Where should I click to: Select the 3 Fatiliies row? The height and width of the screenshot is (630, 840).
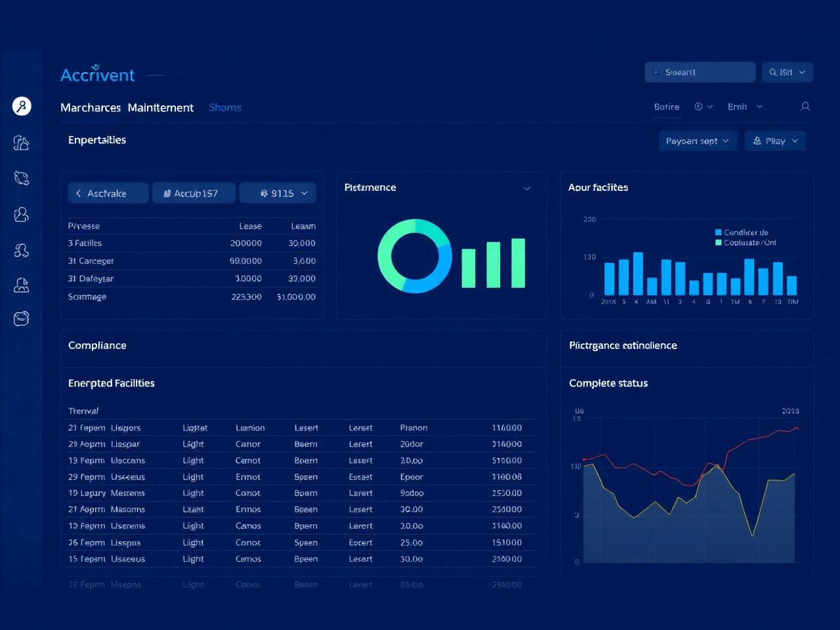[192, 243]
